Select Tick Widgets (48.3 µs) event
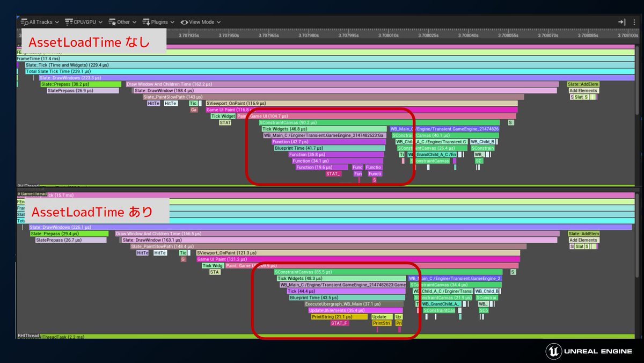 click(x=341, y=278)
